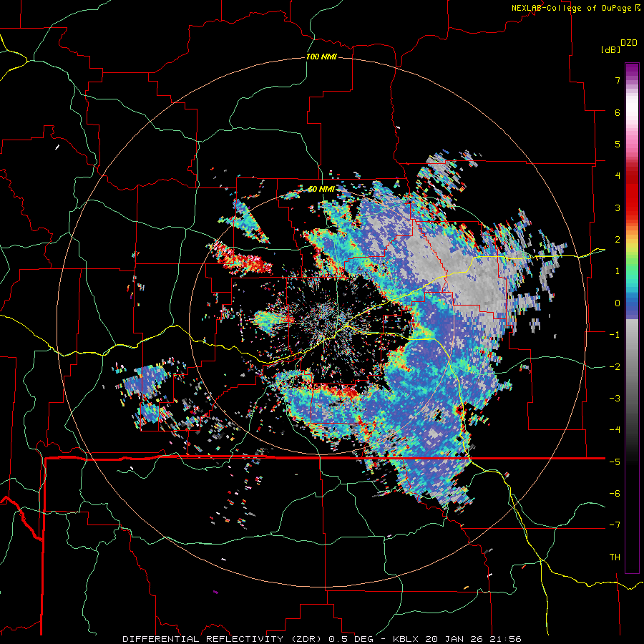The width and height of the screenshot is (644, 644).
Task: Click the -2 value on color scale
Action: (615, 367)
